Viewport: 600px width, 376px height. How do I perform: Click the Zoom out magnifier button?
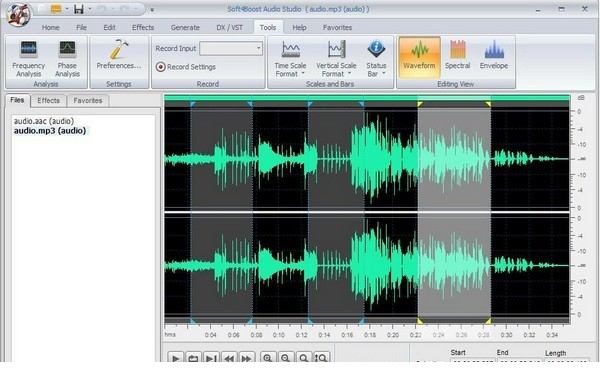coord(285,358)
